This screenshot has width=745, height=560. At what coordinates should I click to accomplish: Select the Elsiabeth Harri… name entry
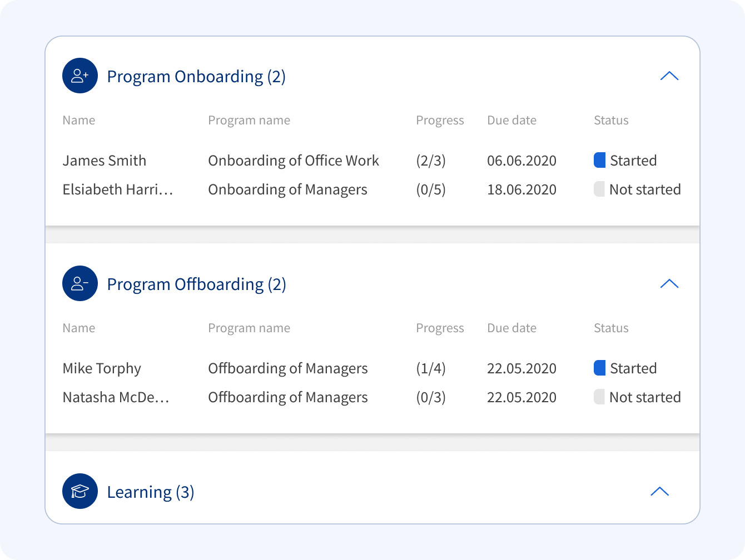coord(118,189)
